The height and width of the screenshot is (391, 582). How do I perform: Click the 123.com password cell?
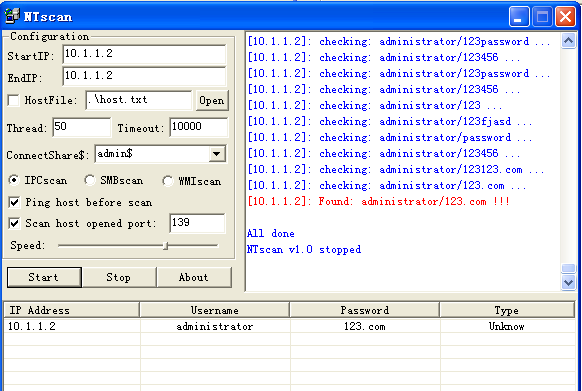pyautogui.click(x=364, y=326)
